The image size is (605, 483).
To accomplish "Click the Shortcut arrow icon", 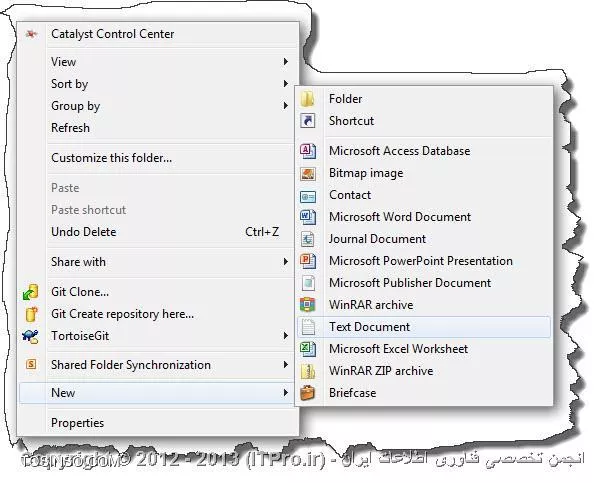I will click(308, 121).
